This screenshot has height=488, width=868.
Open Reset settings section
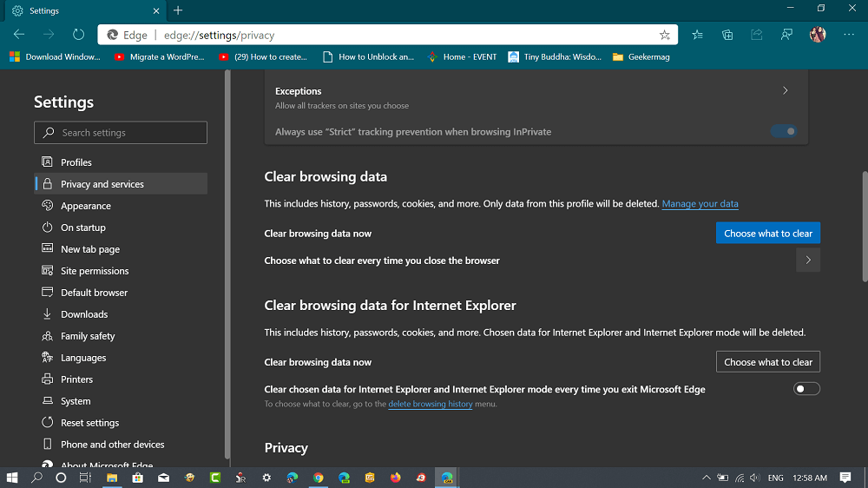[122, 423]
